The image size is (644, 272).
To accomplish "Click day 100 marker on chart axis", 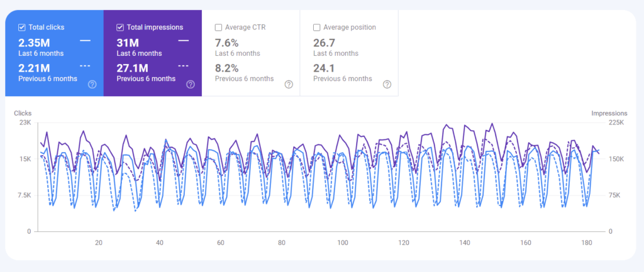I will coord(343,243).
